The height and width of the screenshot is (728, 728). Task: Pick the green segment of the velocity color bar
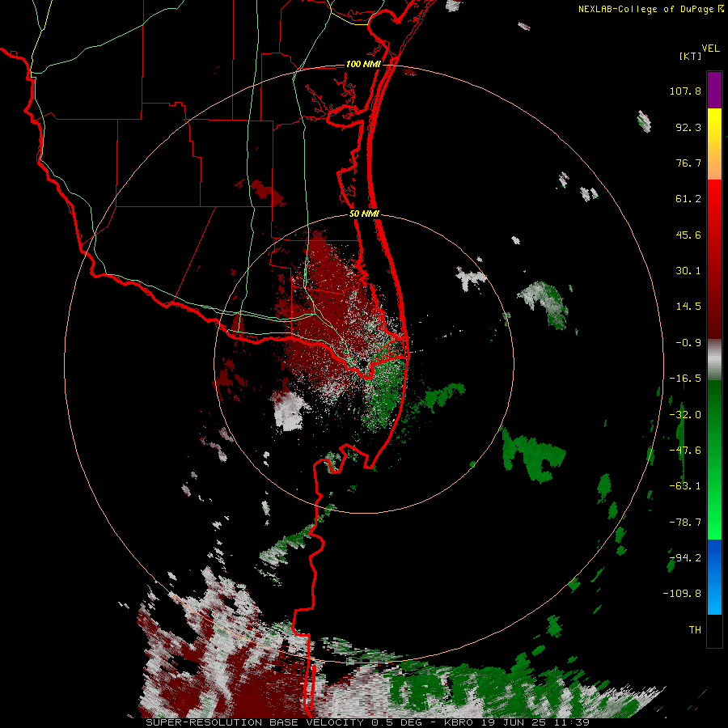click(714, 459)
